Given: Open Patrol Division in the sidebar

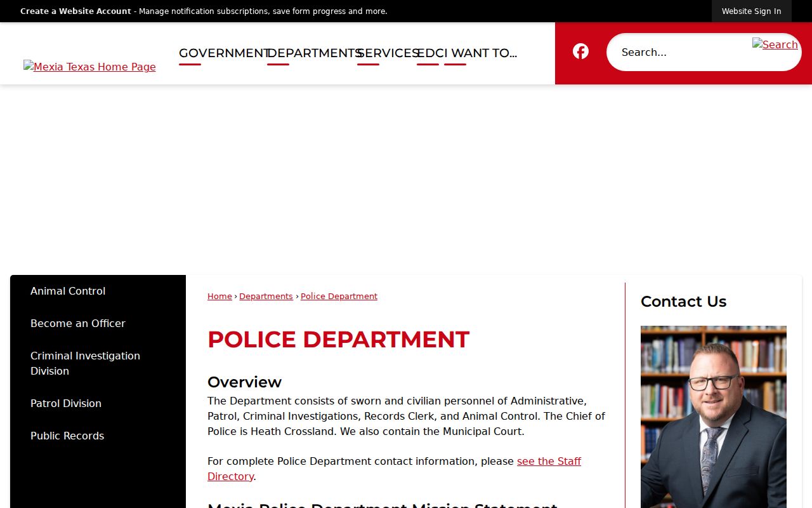Looking at the screenshot, I should 66,403.
